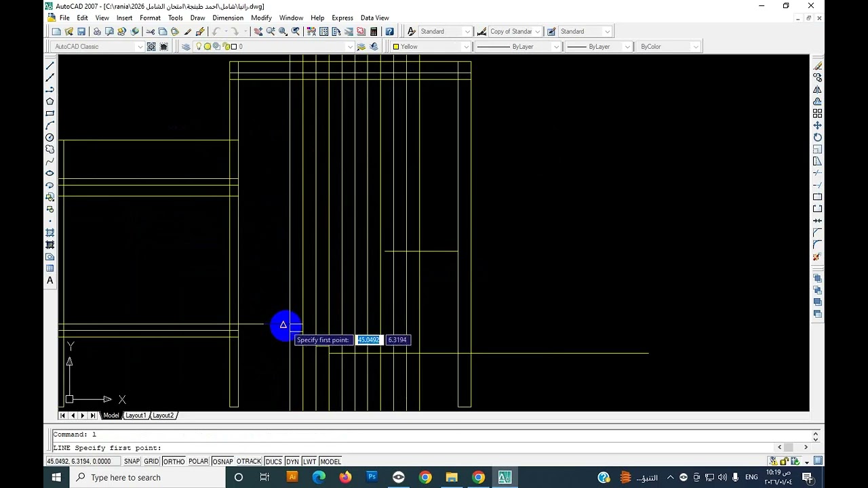
Task: Select the Trim modify tool
Action: pyautogui.click(x=818, y=174)
